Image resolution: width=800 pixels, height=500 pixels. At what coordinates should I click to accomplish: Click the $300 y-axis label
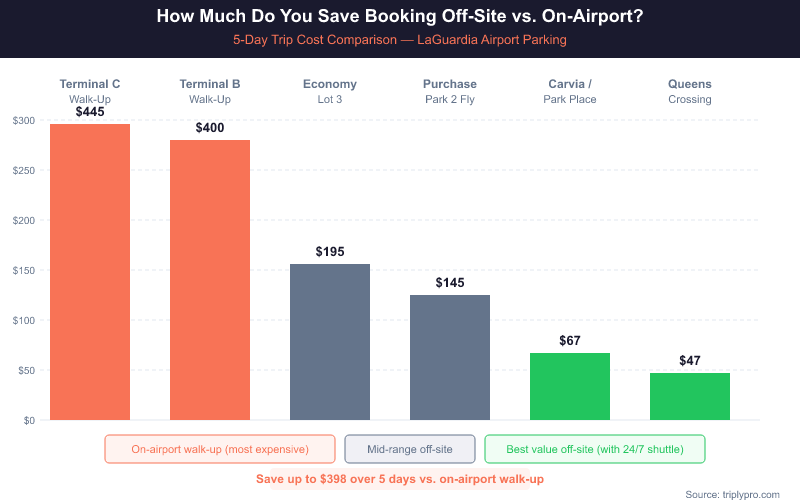coord(23,120)
